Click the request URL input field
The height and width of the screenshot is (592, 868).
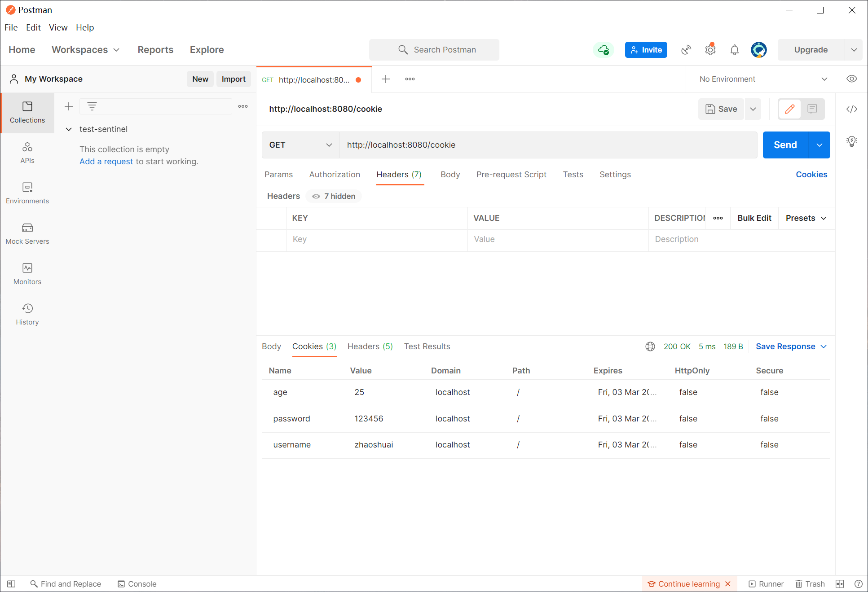click(x=548, y=145)
